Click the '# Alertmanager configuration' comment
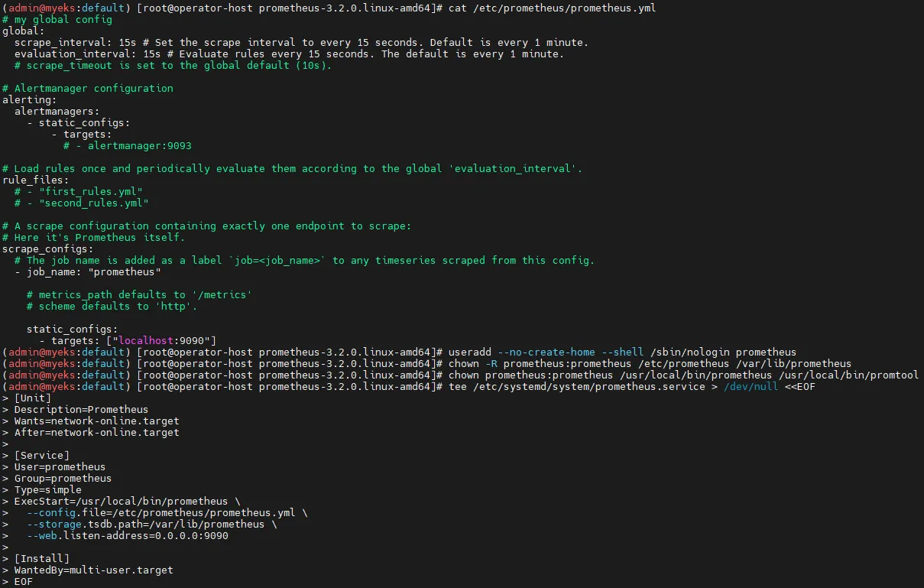 tap(88, 88)
